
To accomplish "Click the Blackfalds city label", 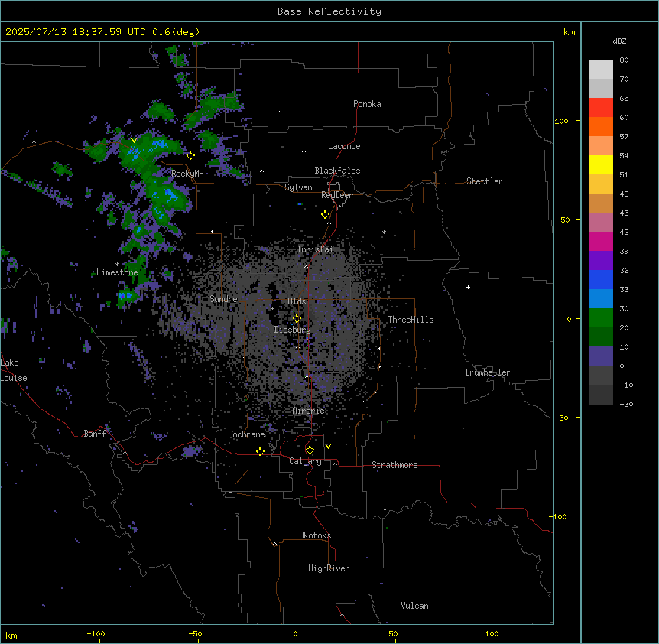I will (337, 171).
